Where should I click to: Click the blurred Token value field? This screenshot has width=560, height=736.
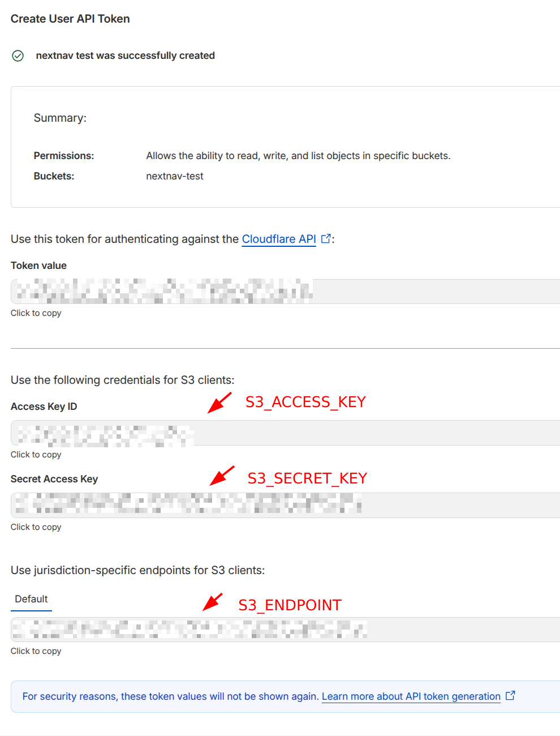click(285, 292)
